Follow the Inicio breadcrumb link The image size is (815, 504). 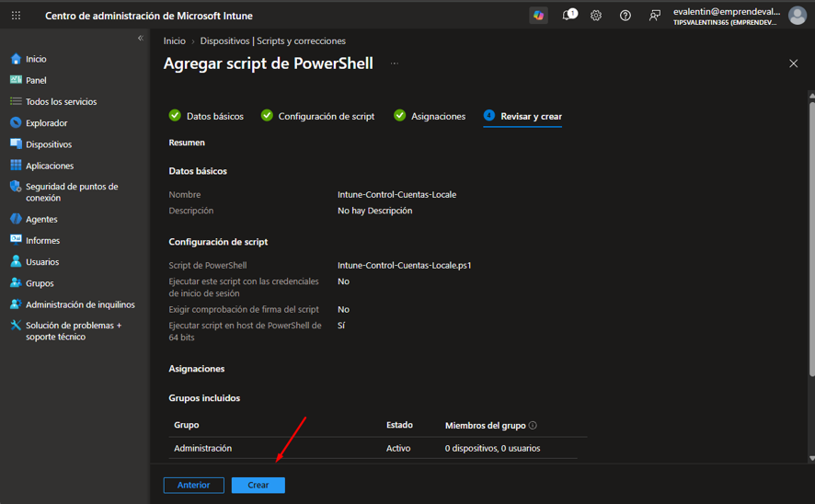(x=174, y=40)
